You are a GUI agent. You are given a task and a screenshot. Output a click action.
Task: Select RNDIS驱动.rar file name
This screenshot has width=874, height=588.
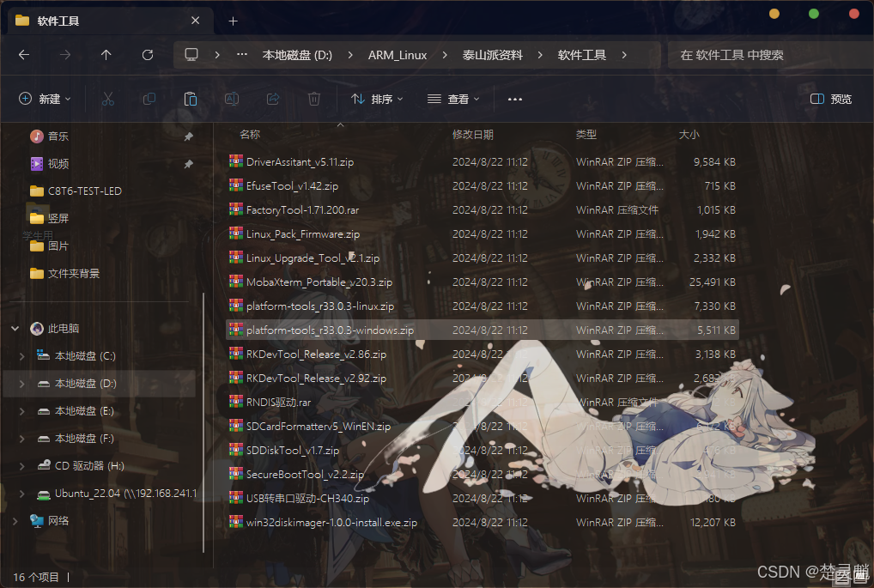[x=279, y=403]
